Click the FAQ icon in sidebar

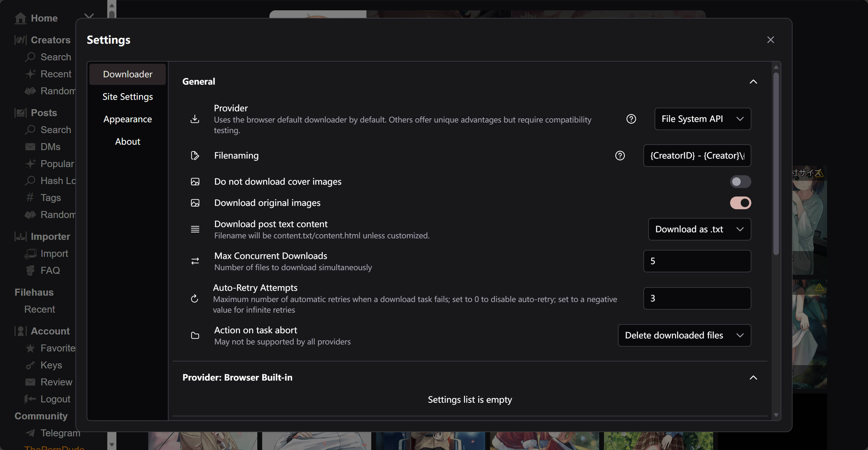coord(30,270)
